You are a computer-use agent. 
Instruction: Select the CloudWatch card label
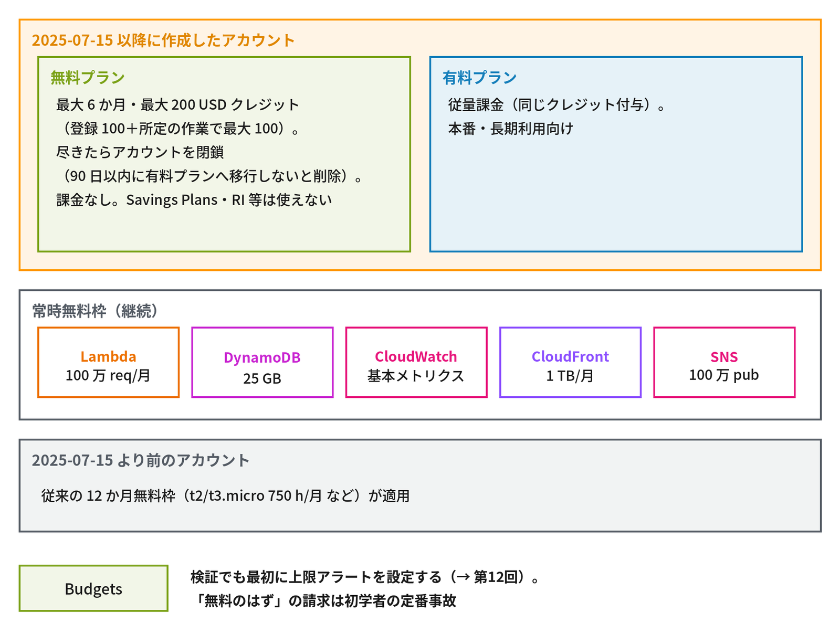[x=416, y=357]
